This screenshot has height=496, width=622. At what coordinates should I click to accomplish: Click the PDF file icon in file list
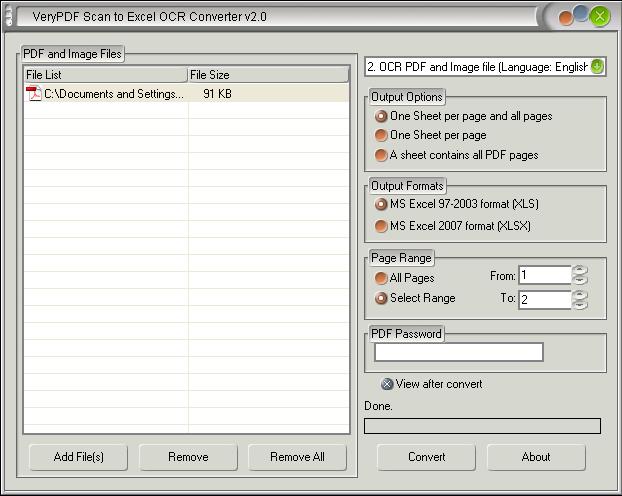point(34,94)
